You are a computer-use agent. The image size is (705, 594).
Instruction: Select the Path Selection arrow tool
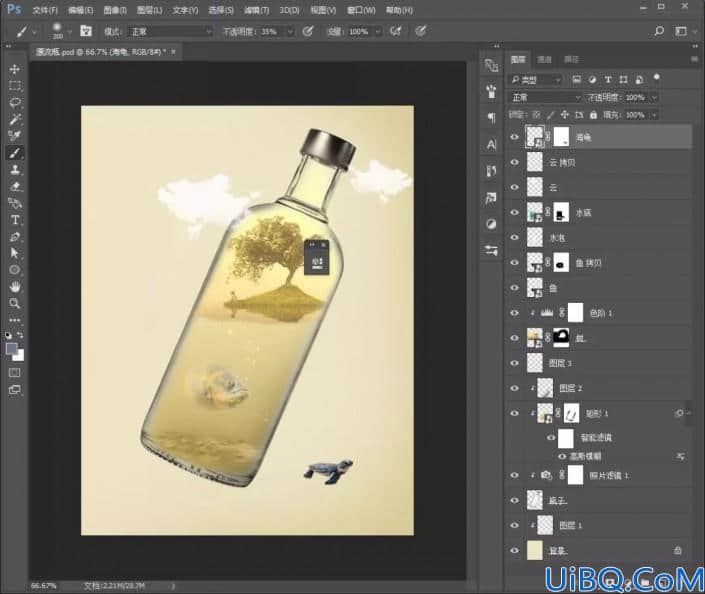(x=14, y=253)
